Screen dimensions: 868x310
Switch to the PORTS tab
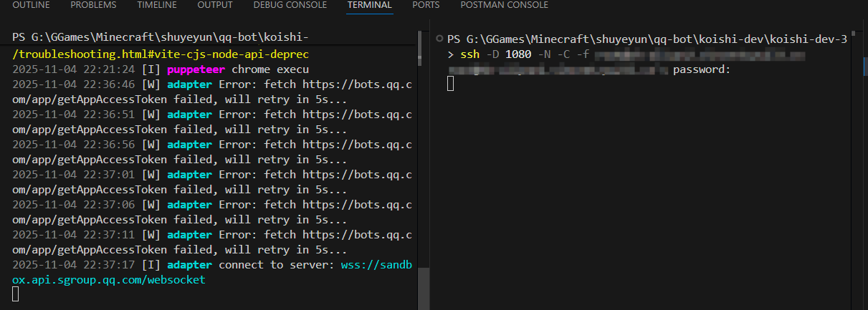426,5
